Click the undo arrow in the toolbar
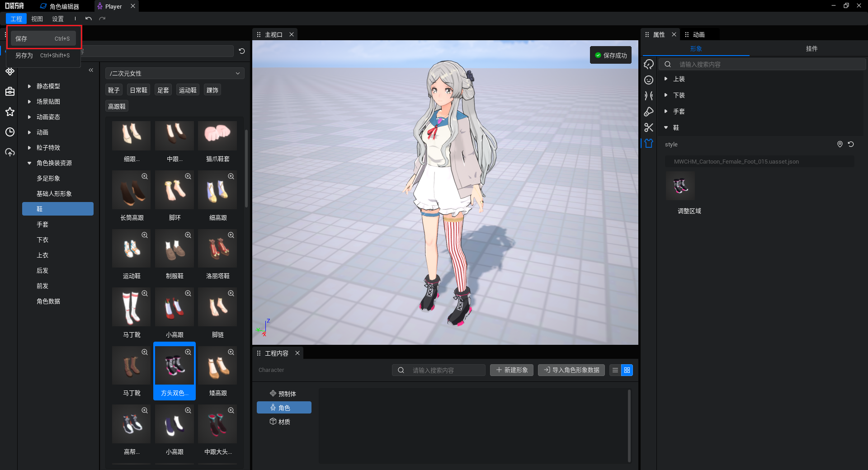This screenshot has width=868, height=470. pos(89,19)
